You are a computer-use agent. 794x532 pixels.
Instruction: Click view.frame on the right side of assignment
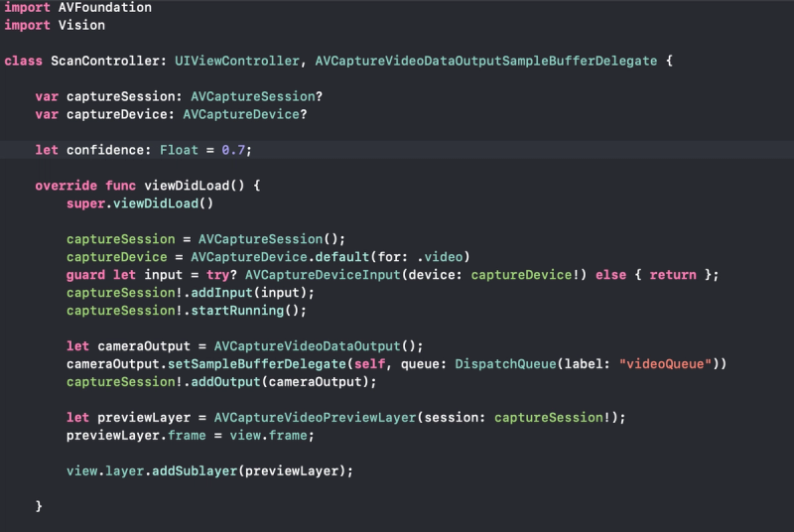(x=268, y=436)
